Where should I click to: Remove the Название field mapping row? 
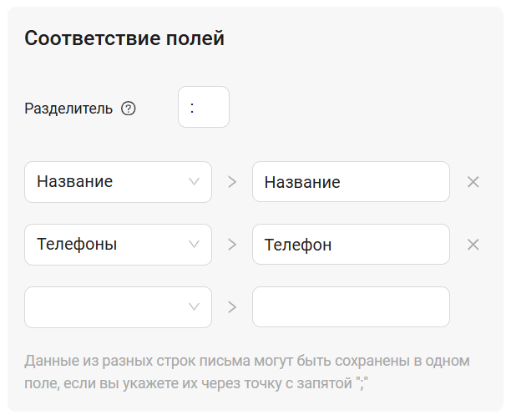click(x=473, y=182)
